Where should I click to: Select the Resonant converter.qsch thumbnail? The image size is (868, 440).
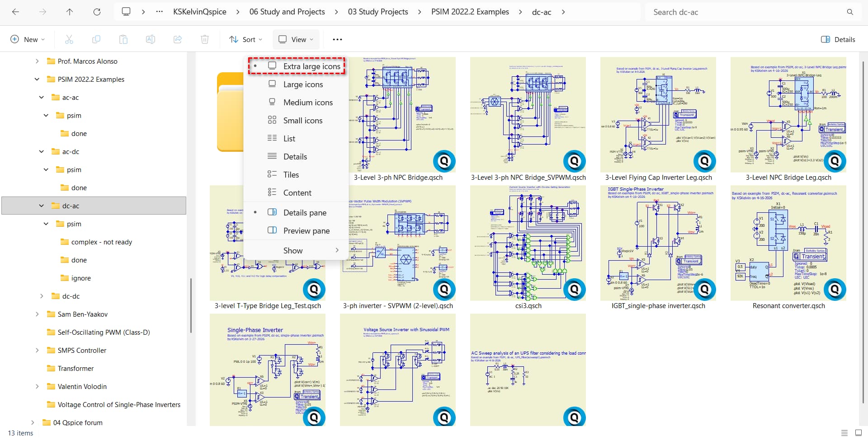788,244
